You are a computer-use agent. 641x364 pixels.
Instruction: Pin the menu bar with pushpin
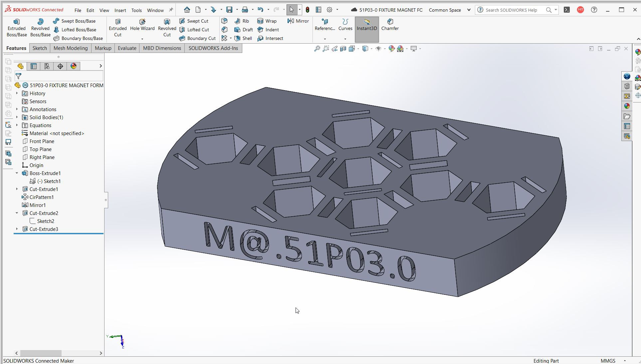(x=171, y=10)
